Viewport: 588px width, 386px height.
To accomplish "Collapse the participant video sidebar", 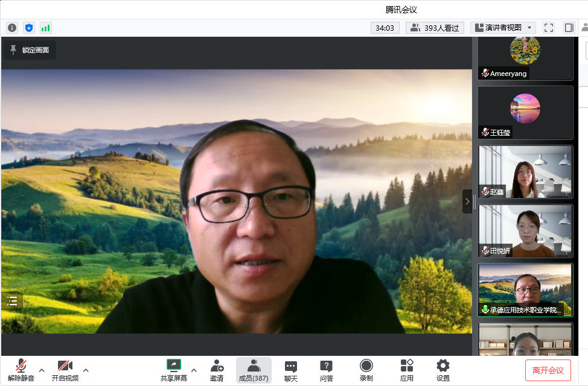I will point(467,201).
